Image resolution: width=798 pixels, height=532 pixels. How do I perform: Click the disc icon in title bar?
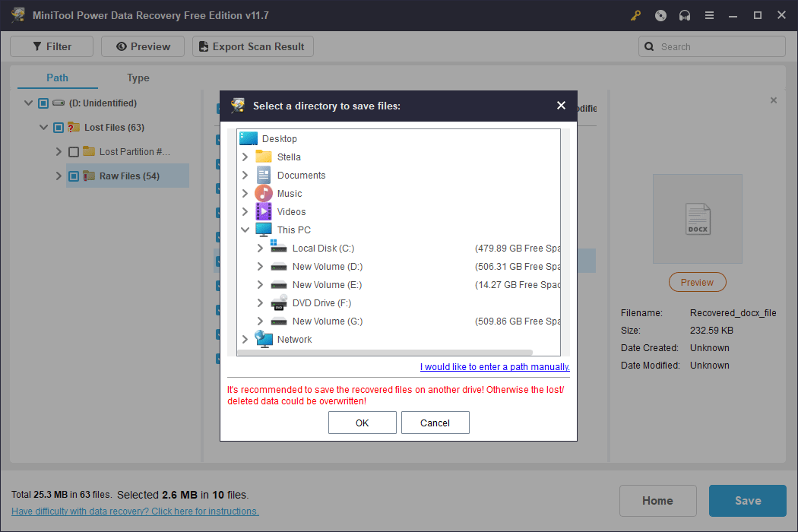pyautogui.click(x=660, y=15)
